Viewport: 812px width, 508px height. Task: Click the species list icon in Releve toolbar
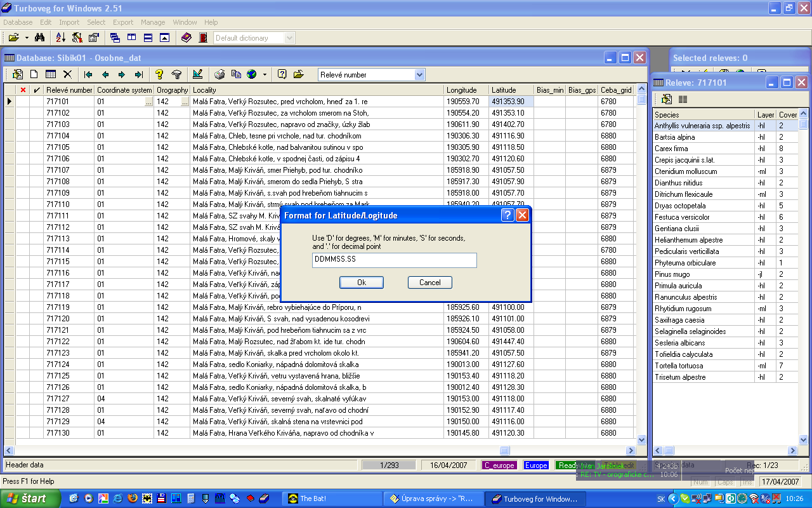point(683,99)
